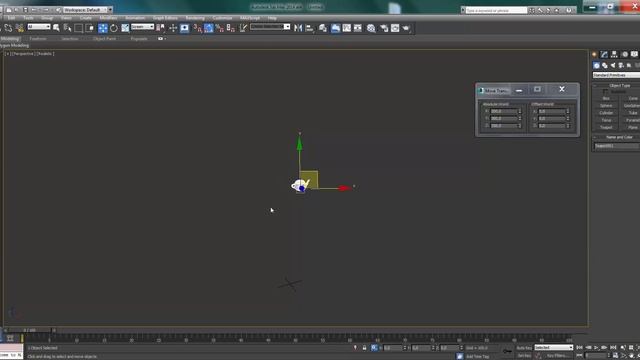640x360 pixels.
Task: Open the selection filter dropdown
Action: (x=39, y=27)
